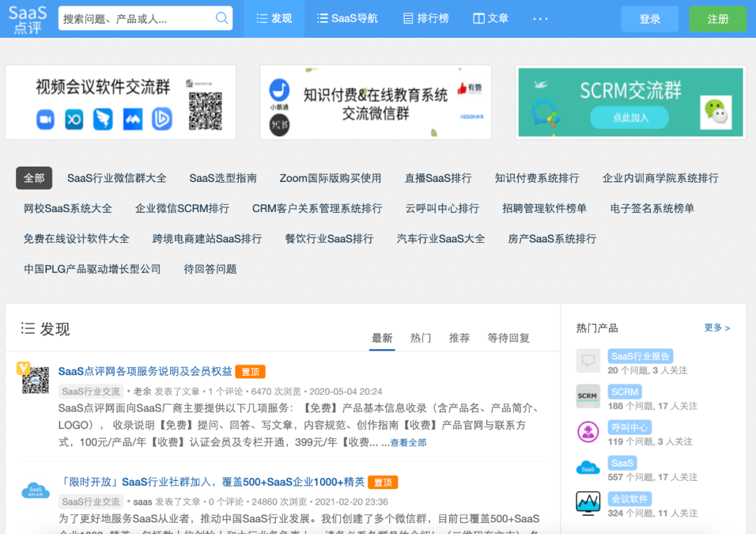756x534 pixels.
Task: Open the SaaS导航 navigation item
Action: [347, 19]
